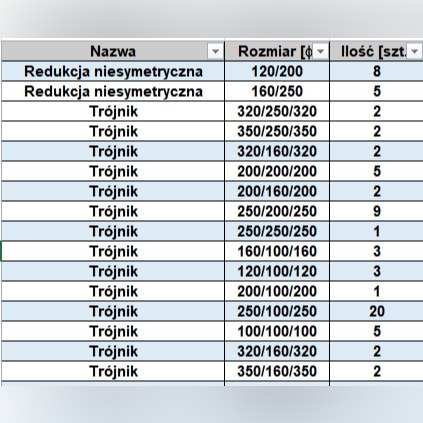Click quantity 5 in the 200/200/200 row

[377, 171]
